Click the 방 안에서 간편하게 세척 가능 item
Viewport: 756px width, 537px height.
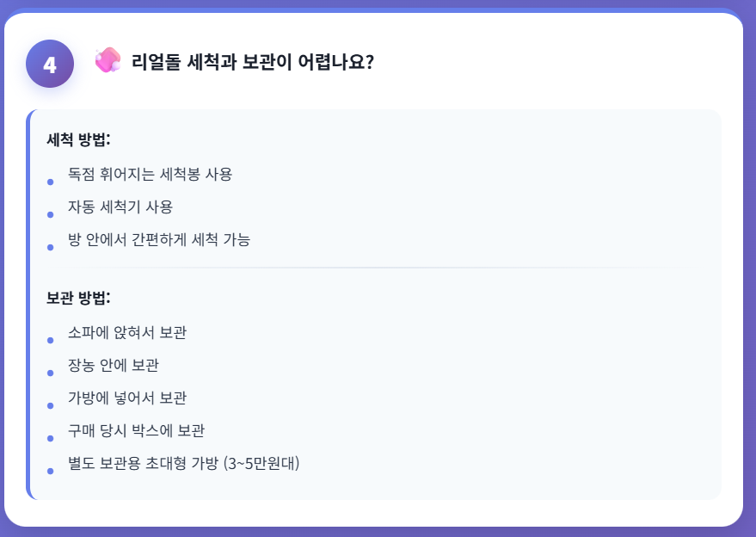pyautogui.click(x=159, y=239)
